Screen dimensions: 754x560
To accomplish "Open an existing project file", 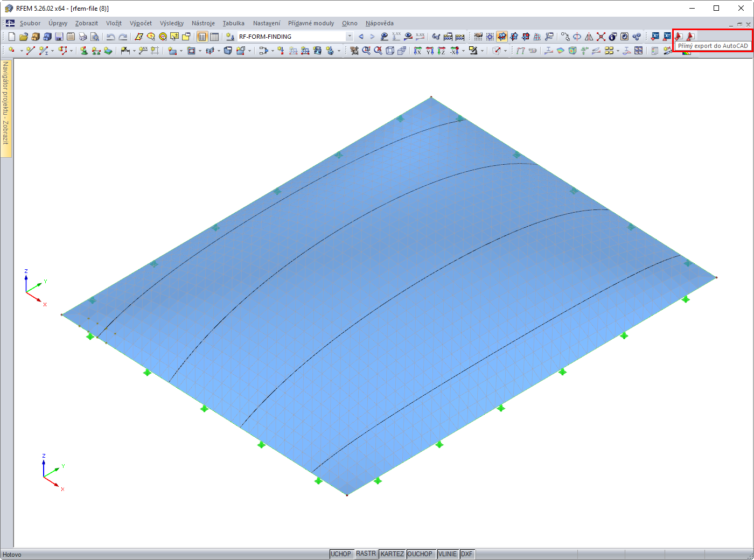I will 23,36.
